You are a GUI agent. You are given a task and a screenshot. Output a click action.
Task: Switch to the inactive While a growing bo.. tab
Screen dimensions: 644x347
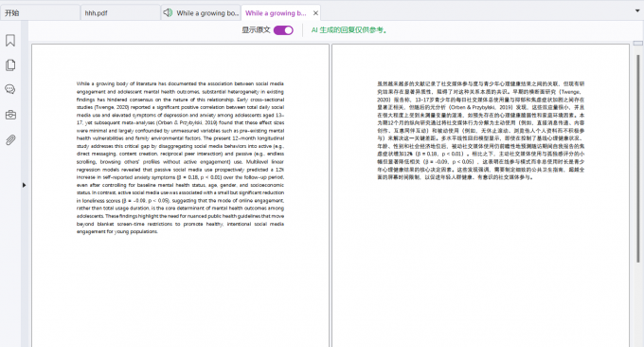pos(201,12)
